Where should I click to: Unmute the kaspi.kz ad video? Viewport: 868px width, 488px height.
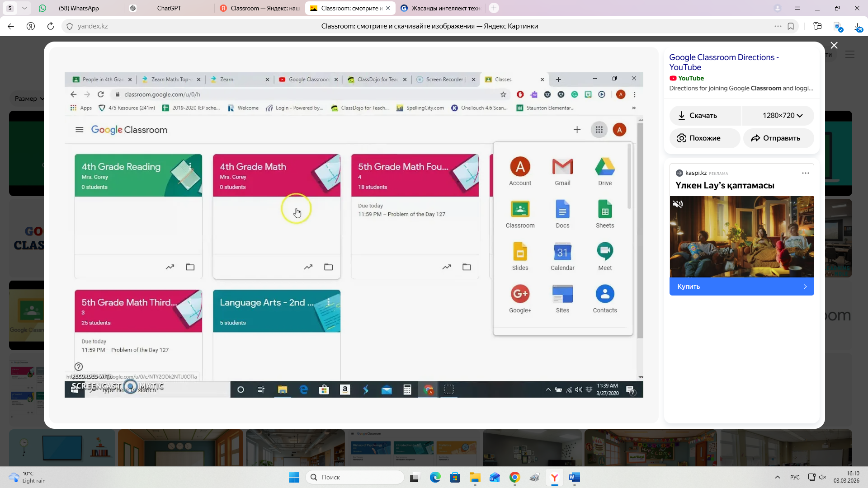coord(678,204)
